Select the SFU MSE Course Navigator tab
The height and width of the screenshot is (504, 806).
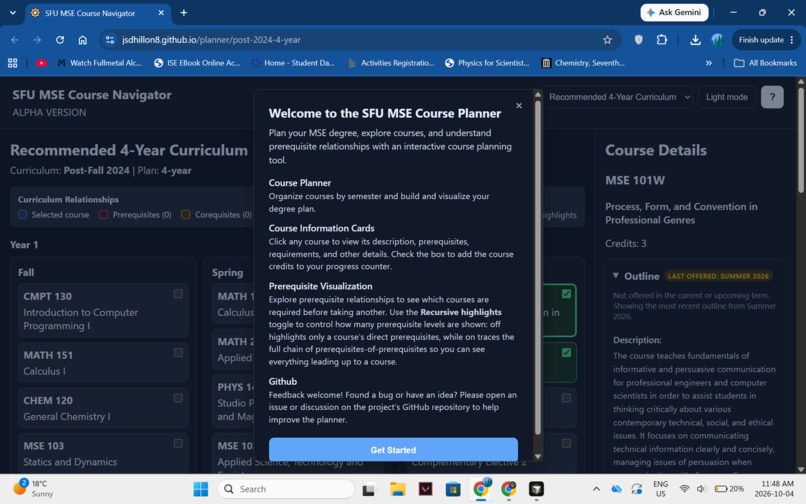98,13
